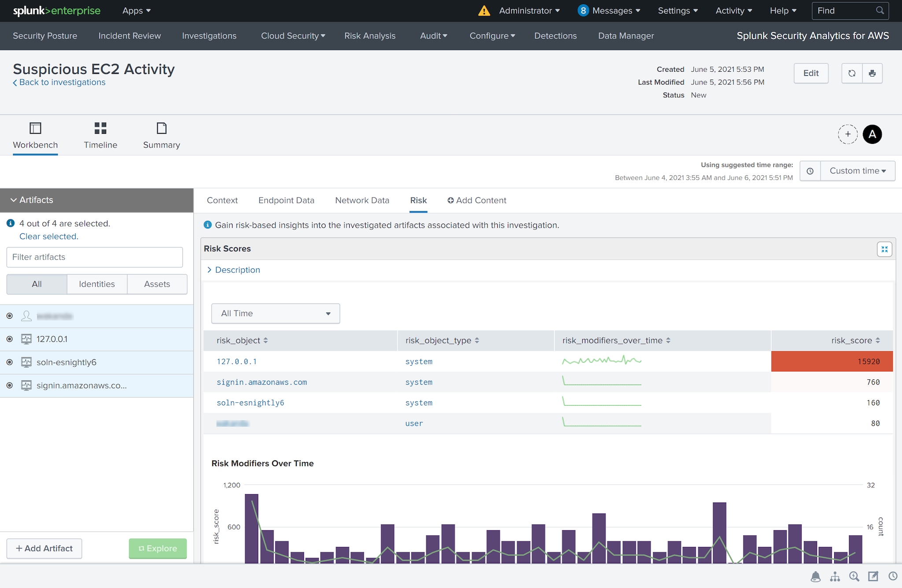Viewport: 902px width, 588px height.
Task: Click Clear selected link
Action: 48,236
